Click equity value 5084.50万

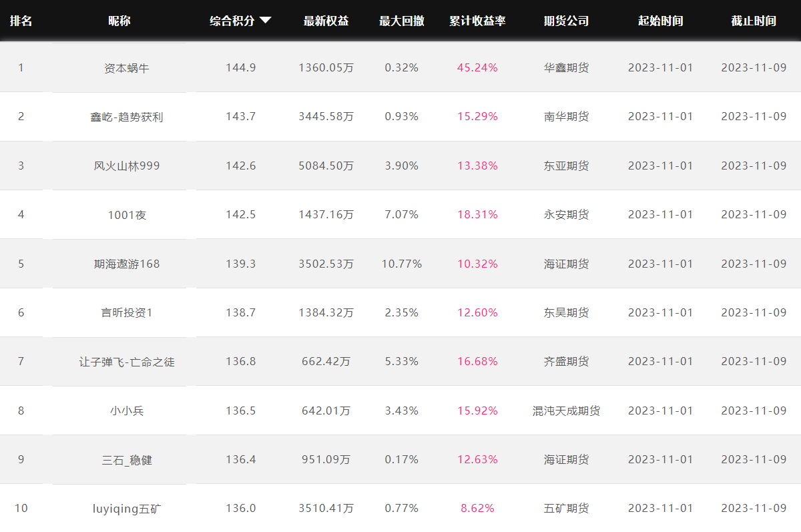pyautogui.click(x=326, y=166)
